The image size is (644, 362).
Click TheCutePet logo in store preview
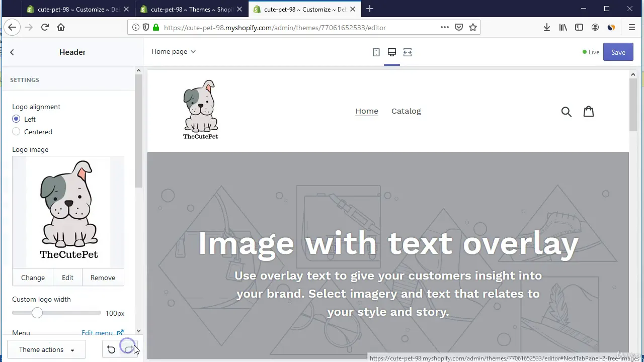pos(200,110)
